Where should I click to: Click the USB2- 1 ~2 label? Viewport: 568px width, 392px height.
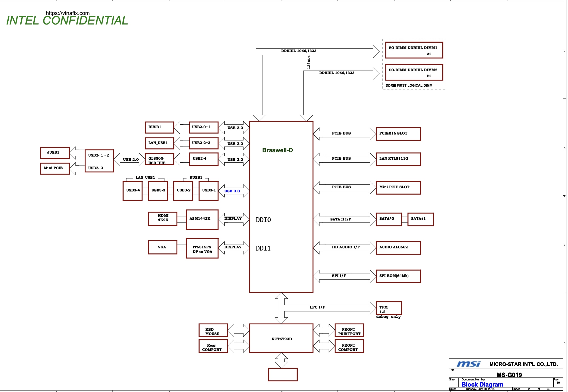(x=98, y=155)
